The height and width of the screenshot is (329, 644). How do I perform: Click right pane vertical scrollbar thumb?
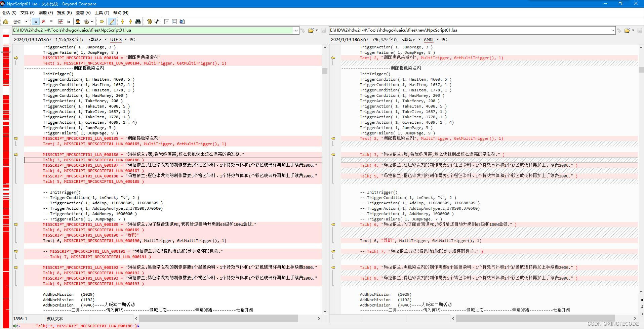point(641,70)
